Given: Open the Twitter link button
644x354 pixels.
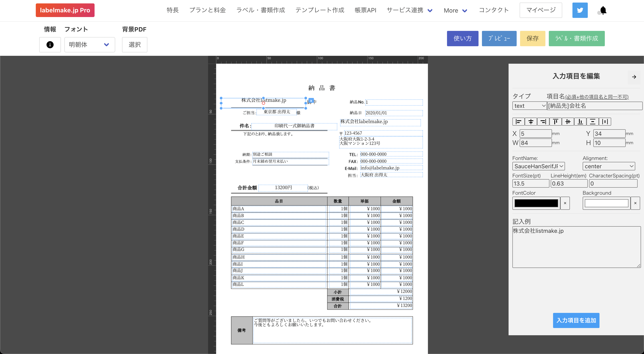Looking at the screenshot, I should (580, 10).
